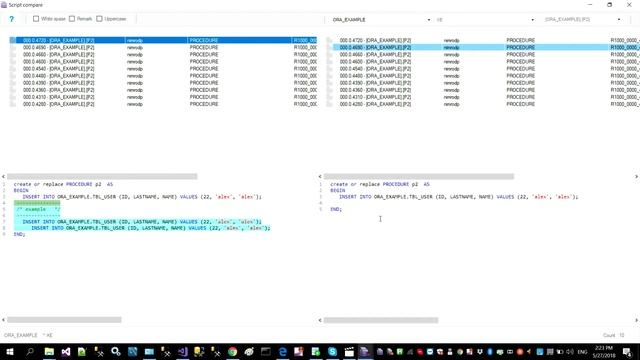Open the action center notifications icon
This screenshot has height=360, width=640.
(627, 351)
